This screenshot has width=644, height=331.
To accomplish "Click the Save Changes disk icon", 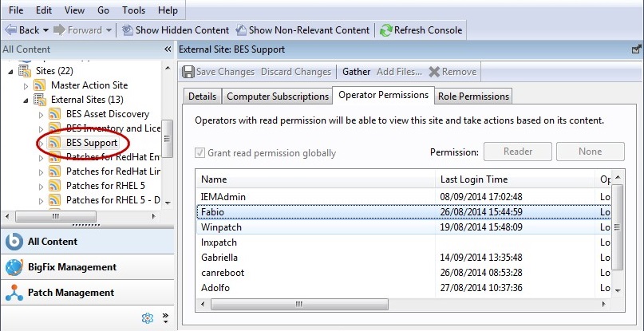I will tap(188, 72).
